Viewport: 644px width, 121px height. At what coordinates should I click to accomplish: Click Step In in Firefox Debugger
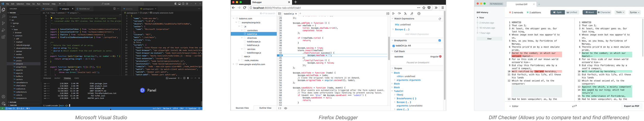pyautogui.click(x=405, y=14)
